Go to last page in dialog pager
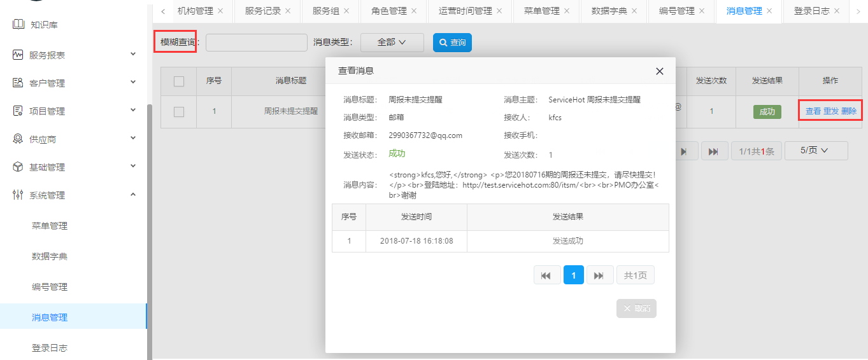Image resolution: width=868 pixels, height=360 pixels. tap(599, 275)
